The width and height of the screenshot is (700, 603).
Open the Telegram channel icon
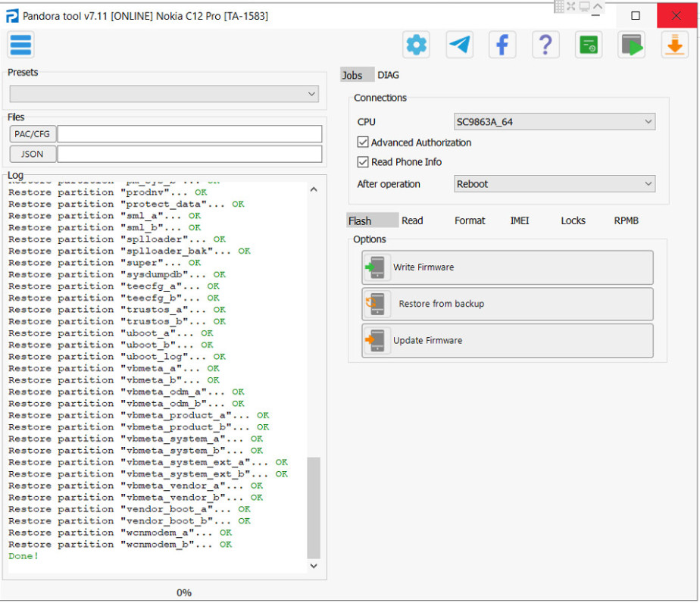(459, 45)
